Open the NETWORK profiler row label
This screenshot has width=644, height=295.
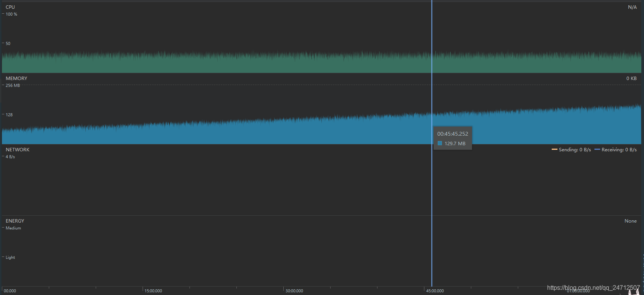[18, 150]
